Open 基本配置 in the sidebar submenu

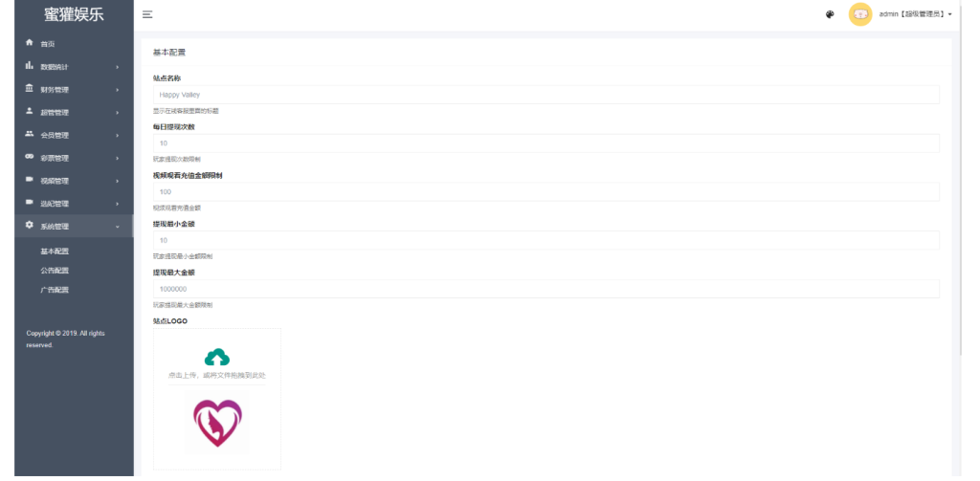coord(55,251)
